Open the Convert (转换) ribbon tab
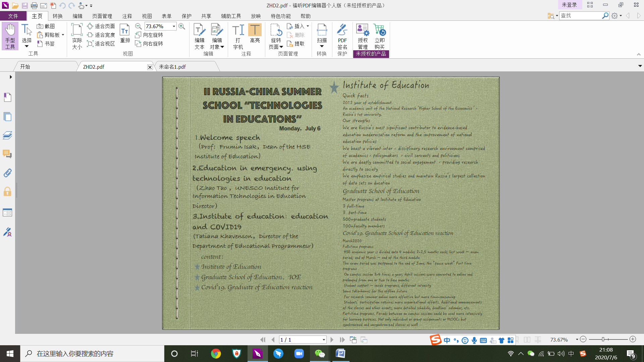Image resolution: width=644 pixels, height=362 pixels. (57, 16)
